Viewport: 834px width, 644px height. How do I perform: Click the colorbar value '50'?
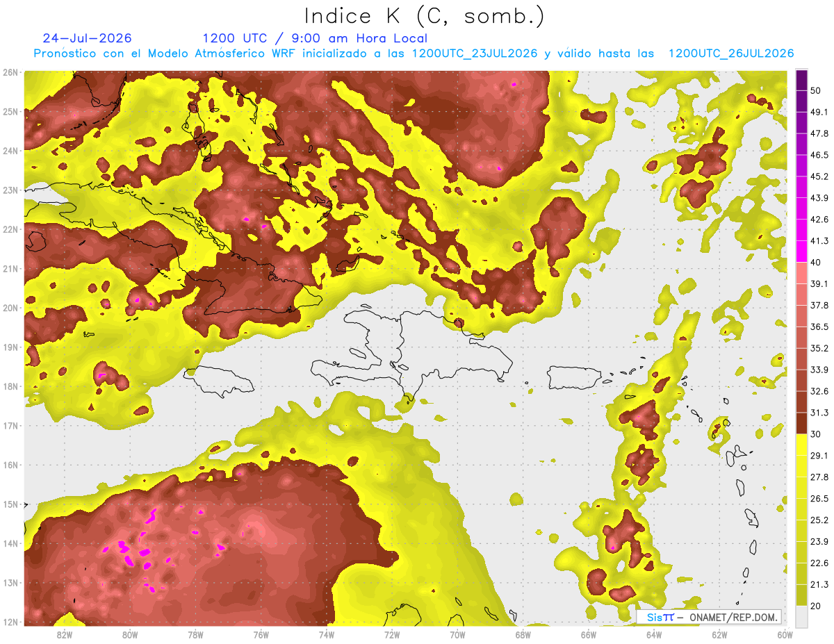click(x=817, y=92)
